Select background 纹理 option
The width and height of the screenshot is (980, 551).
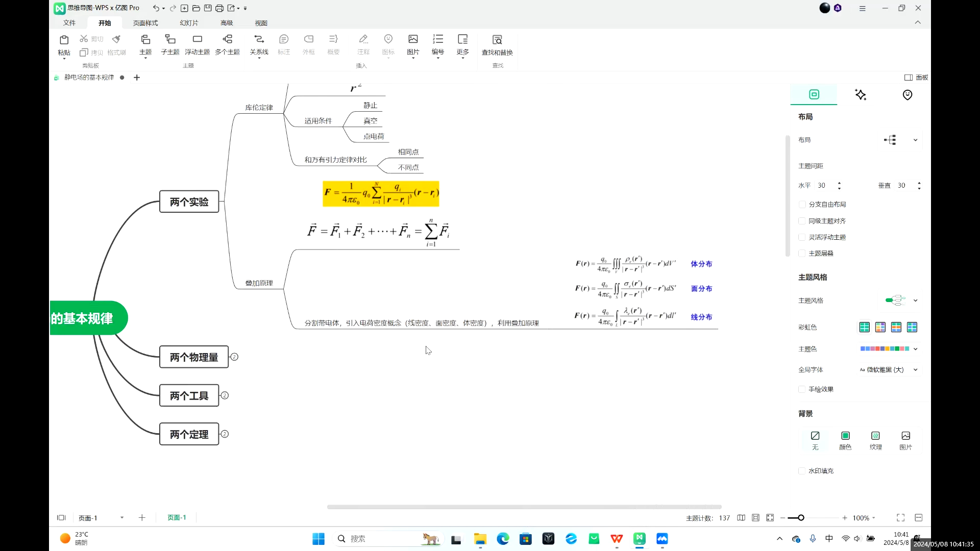pos(876,440)
